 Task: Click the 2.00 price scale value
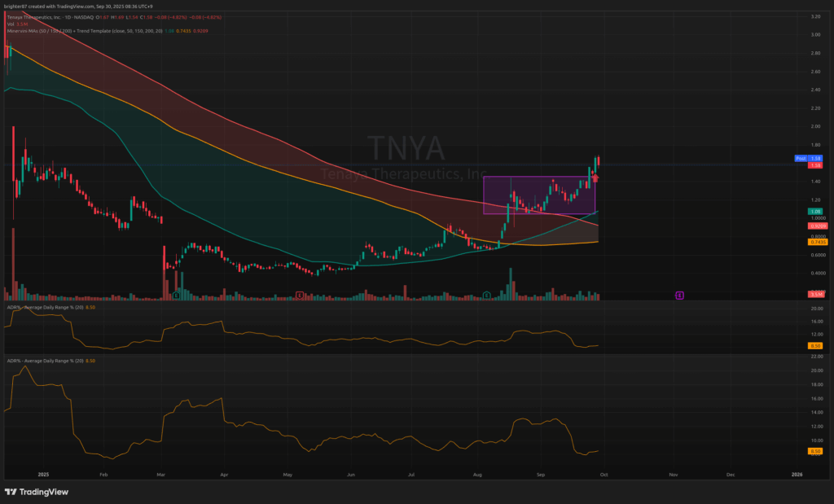click(815, 126)
